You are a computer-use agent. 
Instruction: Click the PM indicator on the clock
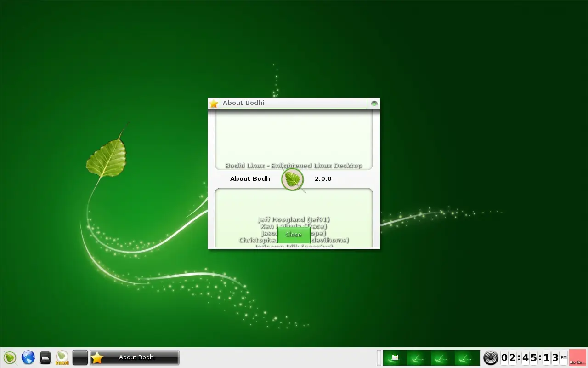click(x=564, y=357)
